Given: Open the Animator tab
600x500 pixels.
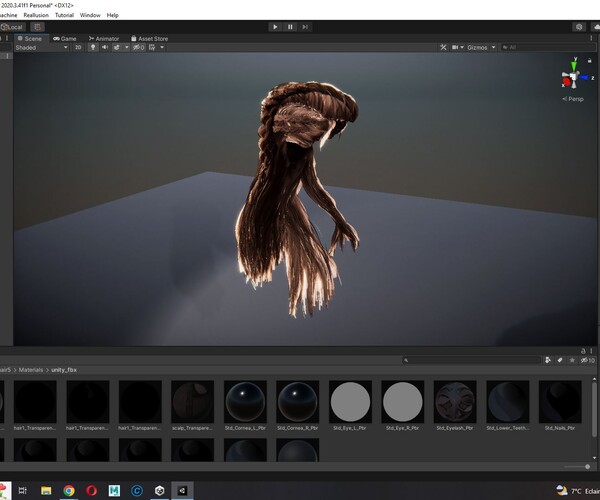Looking at the screenshot, I should point(104,39).
